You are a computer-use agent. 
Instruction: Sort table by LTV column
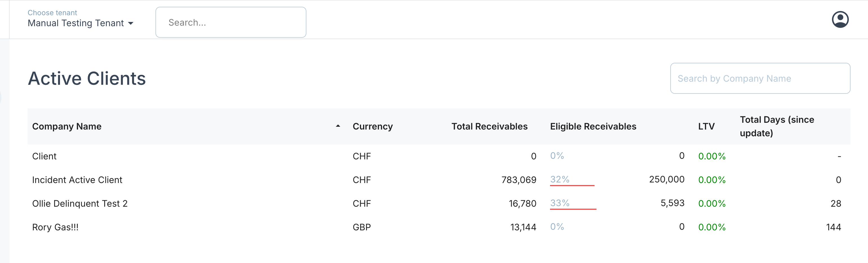pyautogui.click(x=706, y=126)
